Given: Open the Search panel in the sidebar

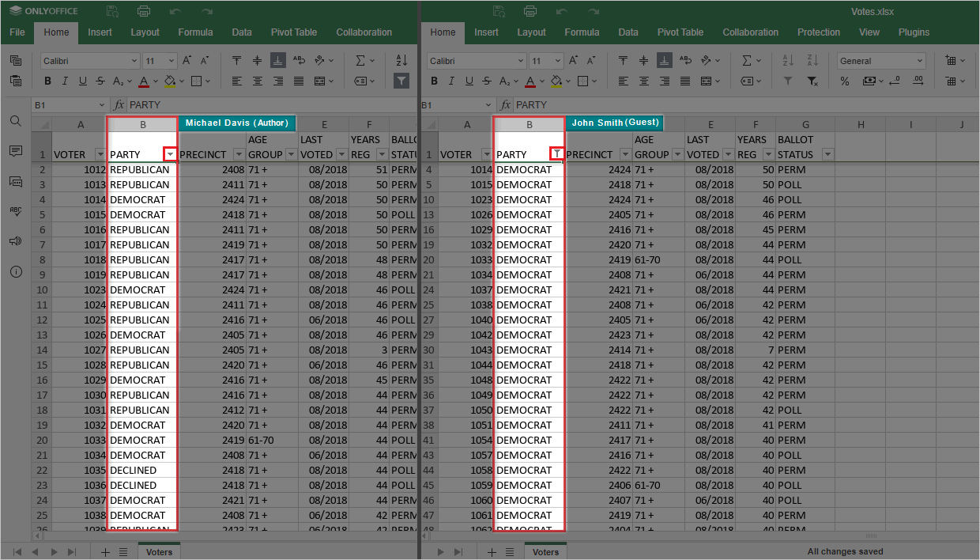Looking at the screenshot, I should 15,120.
